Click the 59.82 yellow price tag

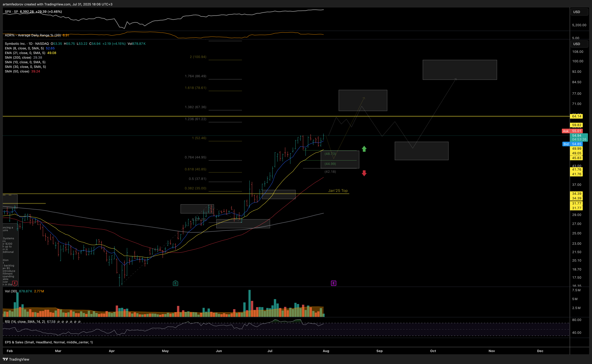(576, 125)
